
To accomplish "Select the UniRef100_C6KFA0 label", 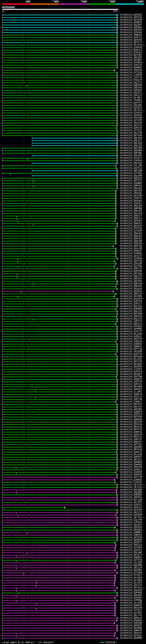I will (x=131, y=161).
